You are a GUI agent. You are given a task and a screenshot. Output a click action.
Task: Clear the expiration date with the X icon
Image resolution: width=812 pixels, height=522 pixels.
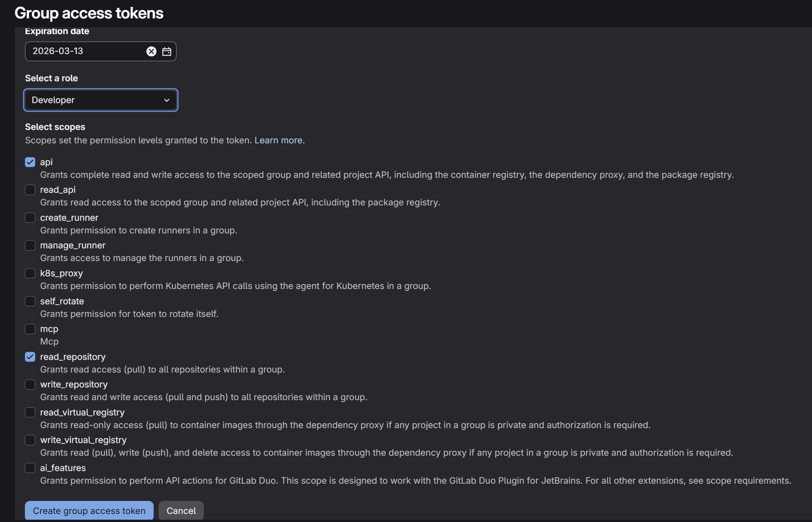click(151, 51)
